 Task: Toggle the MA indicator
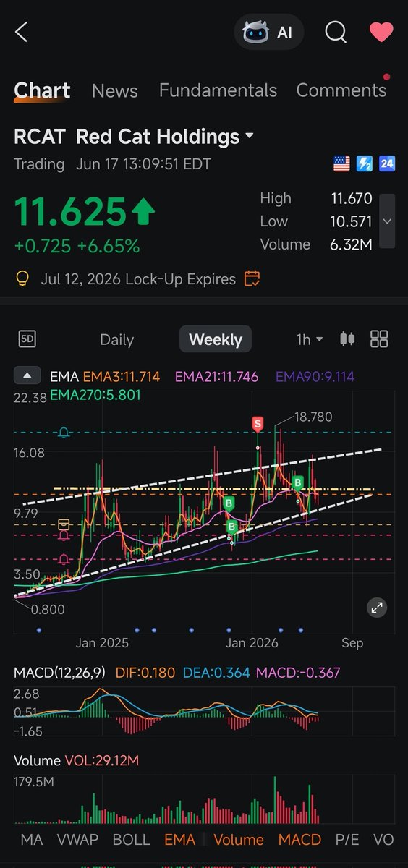pos(32,839)
